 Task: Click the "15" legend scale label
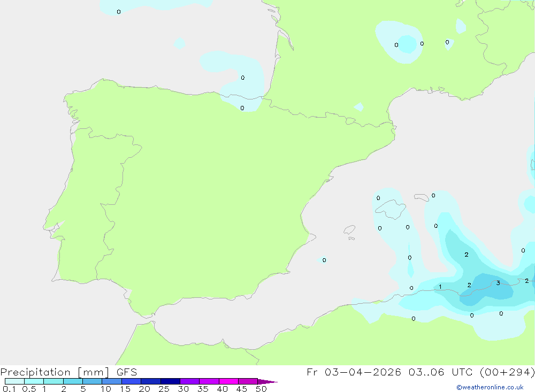coord(125,389)
